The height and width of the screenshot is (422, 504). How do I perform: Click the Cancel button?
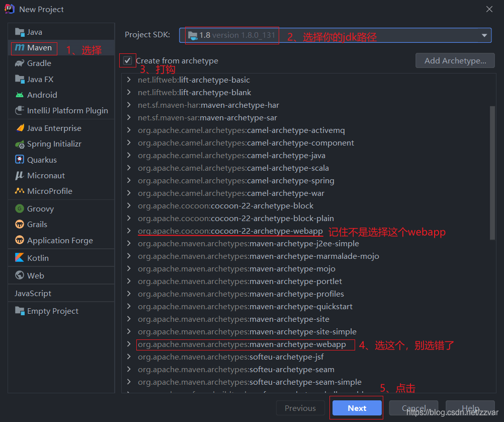[x=413, y=408]
